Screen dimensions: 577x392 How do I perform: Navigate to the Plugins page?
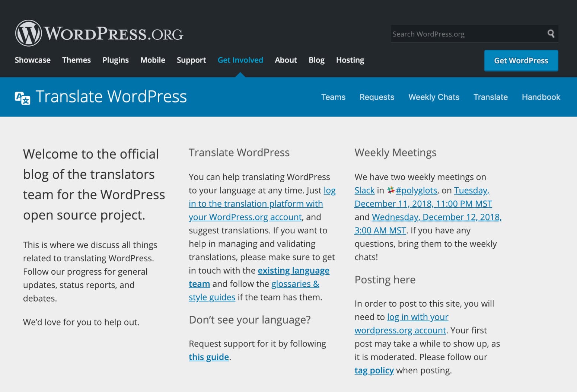tap(115, 60)
